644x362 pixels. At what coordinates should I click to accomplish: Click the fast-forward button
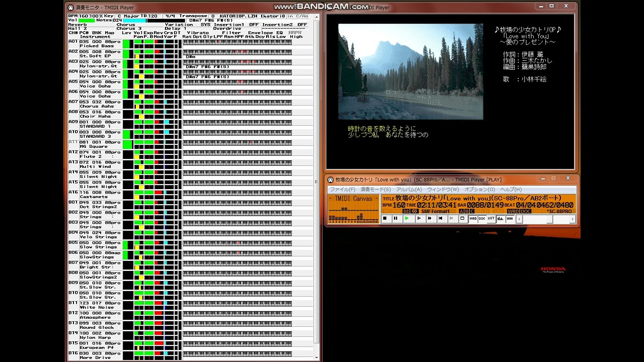click(429, 219)
